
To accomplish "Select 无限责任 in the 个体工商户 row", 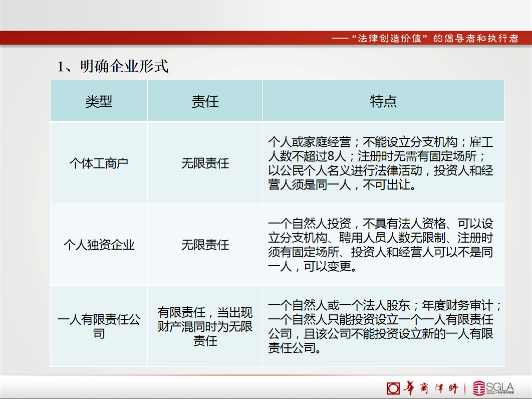I will click(x=205, y=163).
